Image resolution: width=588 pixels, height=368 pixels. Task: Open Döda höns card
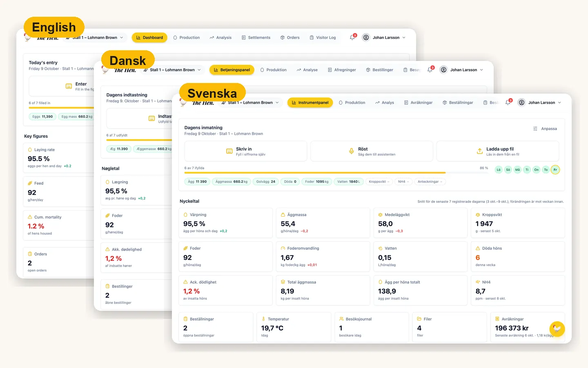pos(518,257)
